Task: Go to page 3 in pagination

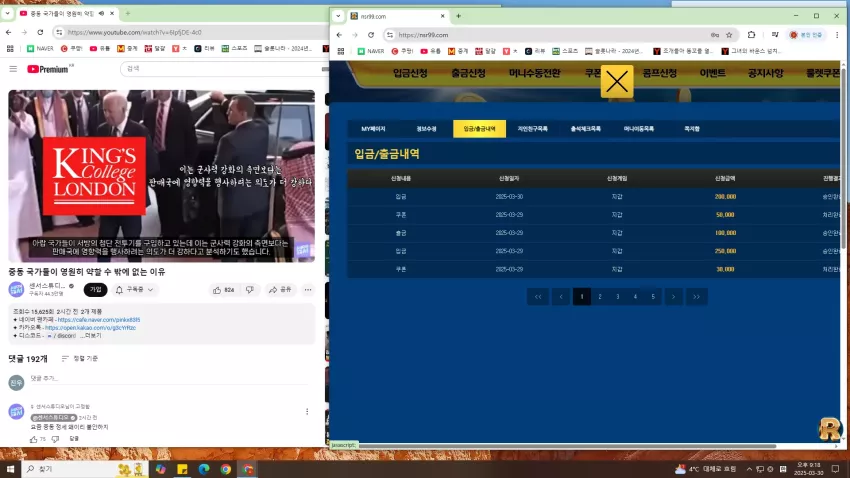Action: pyautogui.click(x=617, y=296)
